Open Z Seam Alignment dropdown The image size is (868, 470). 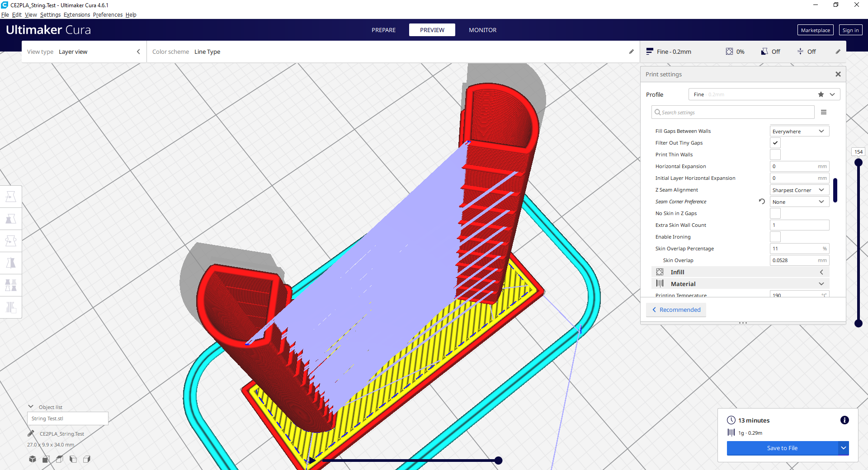799,190
